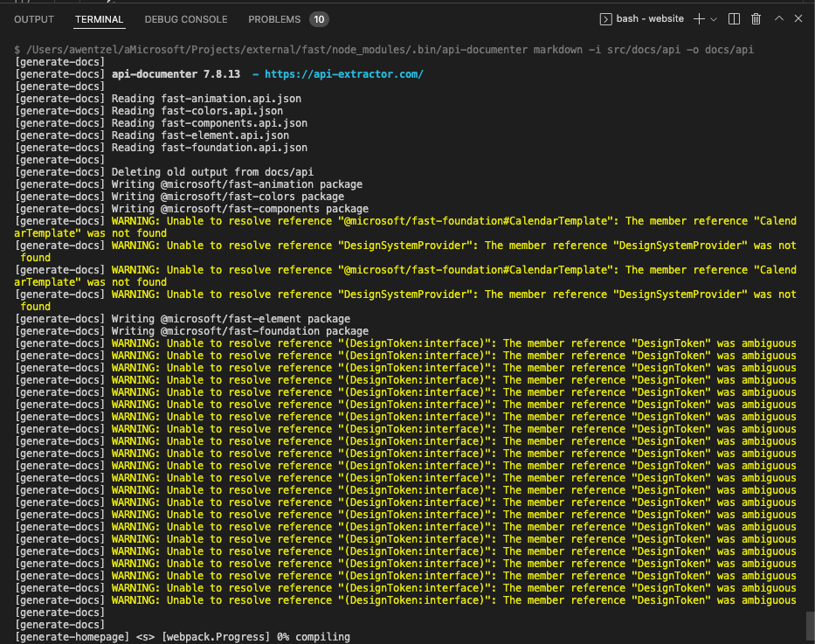The image size is (815, 644).
Task: Close the terminal panel with the X icon
Action: tap(798, 18)
